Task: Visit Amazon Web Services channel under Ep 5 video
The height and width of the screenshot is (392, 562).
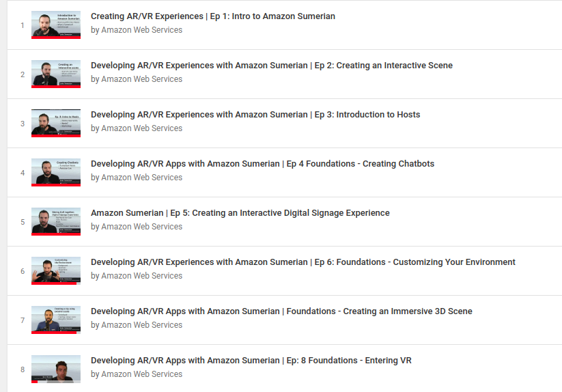Action: 141,227
